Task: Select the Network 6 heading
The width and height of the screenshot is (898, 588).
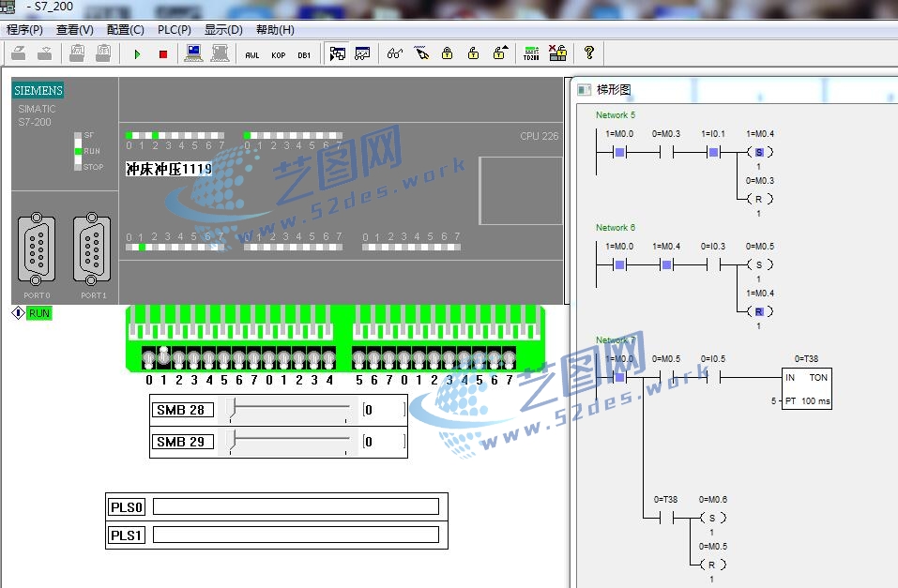Action: pyautogui.click(x=615, y=228)
